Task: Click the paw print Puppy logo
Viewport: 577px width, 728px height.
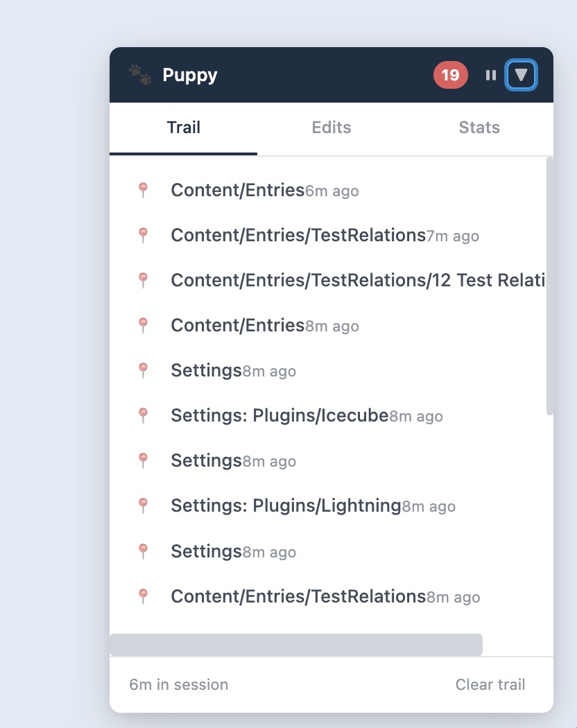Action: [x=140, y=75]
